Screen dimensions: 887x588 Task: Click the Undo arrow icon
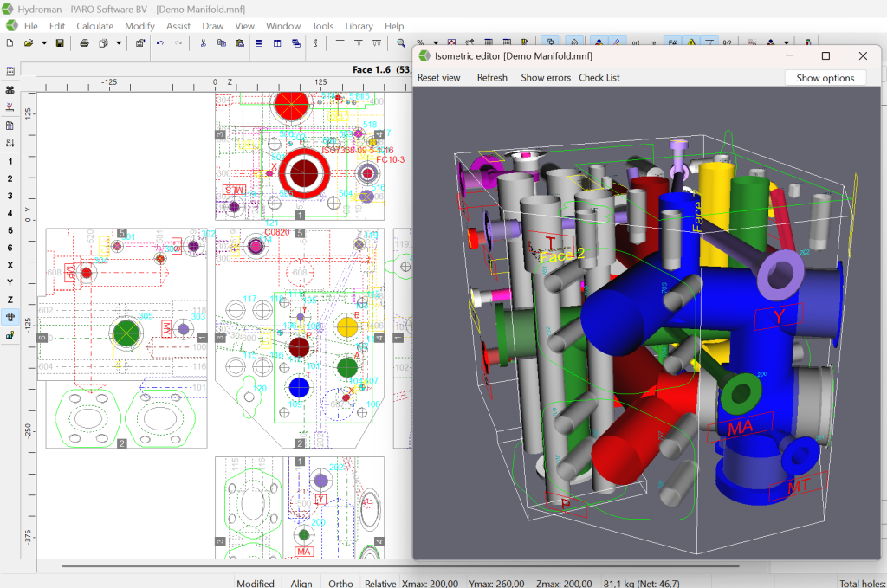pos(160,43)
